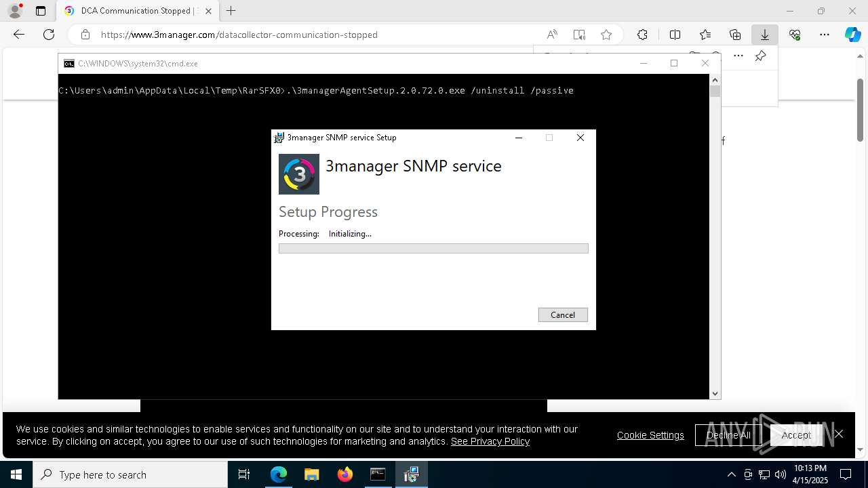Open the Edge profile icon
Viewport: 868px width, 488px height.
click(x=15, y=11)
